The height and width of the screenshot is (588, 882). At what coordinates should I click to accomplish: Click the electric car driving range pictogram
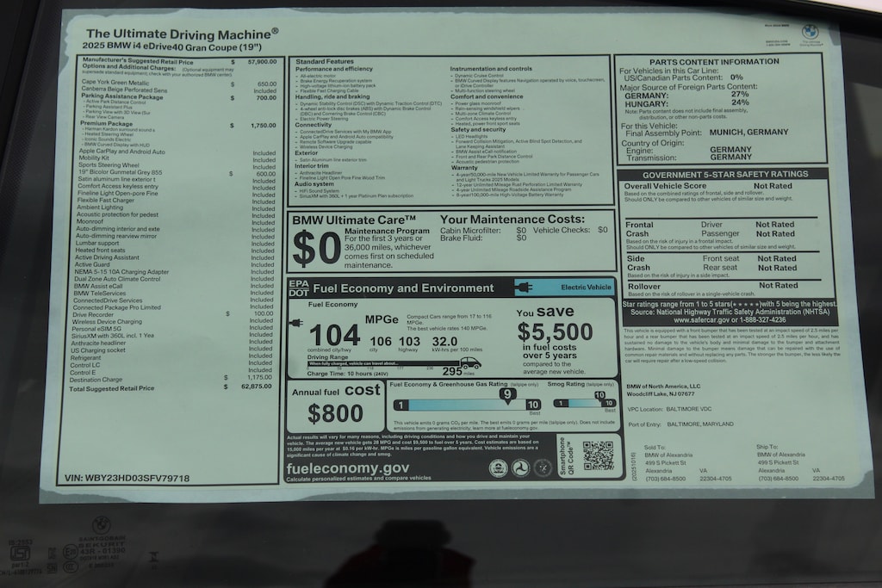coord(471,364)
